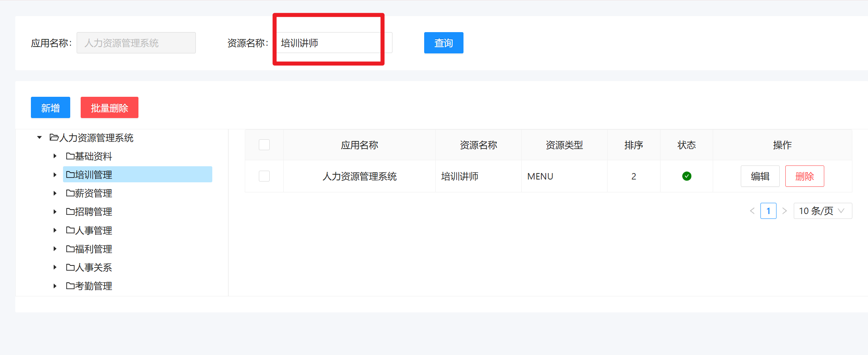This screenshot has width=868, height=355.
Task: Expand the 培训管理 tree node
Action: (x=55, y=175)
